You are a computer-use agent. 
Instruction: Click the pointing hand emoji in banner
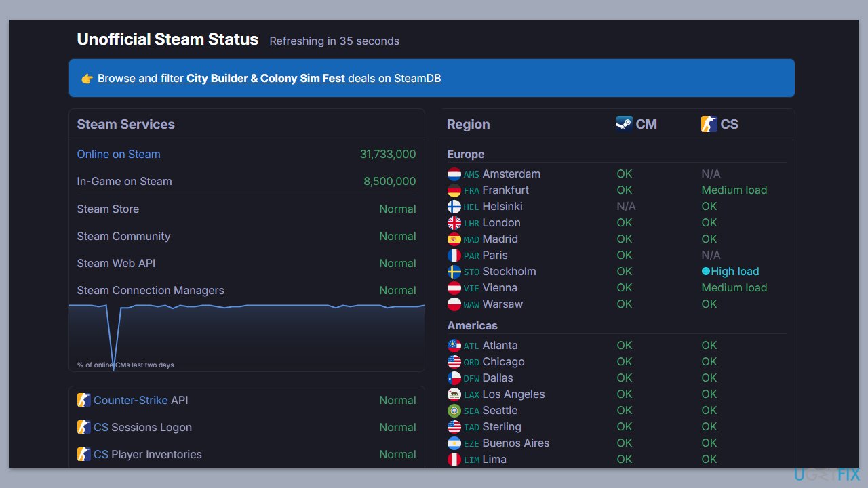[x=87, y=79]
